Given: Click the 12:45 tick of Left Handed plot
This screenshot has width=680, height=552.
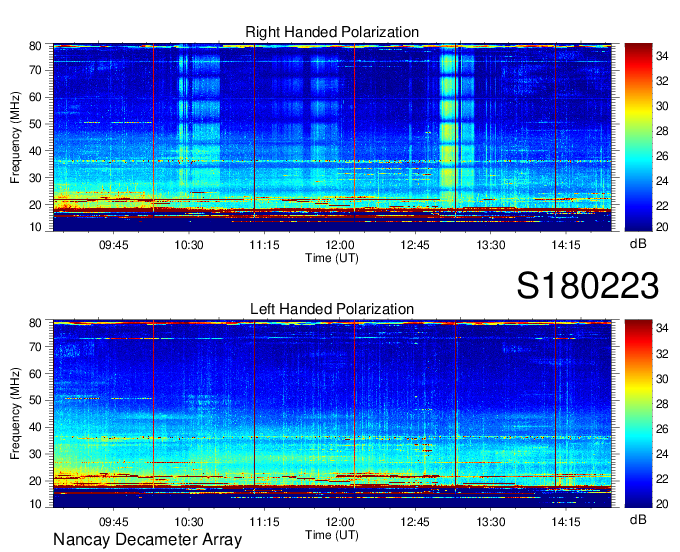Looking at the screenshot, I should tap(415, 522).
